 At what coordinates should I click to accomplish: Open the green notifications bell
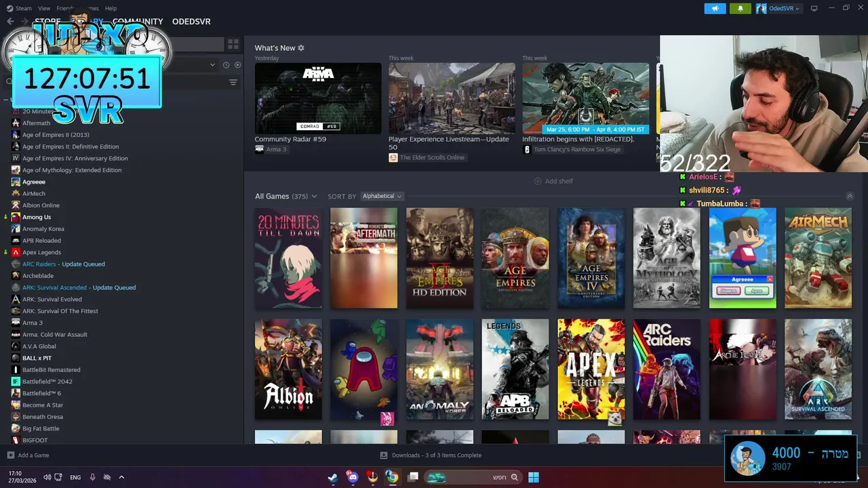click(740, 8)
